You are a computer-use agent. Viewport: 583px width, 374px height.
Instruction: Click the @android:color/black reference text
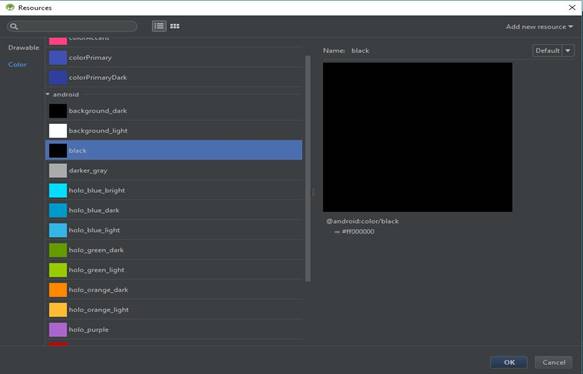363,221
